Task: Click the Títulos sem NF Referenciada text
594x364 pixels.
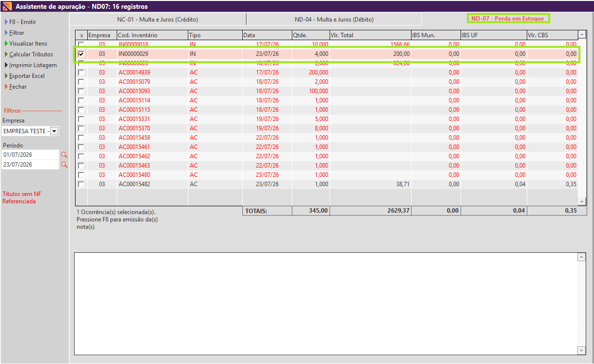Action: 22,197
